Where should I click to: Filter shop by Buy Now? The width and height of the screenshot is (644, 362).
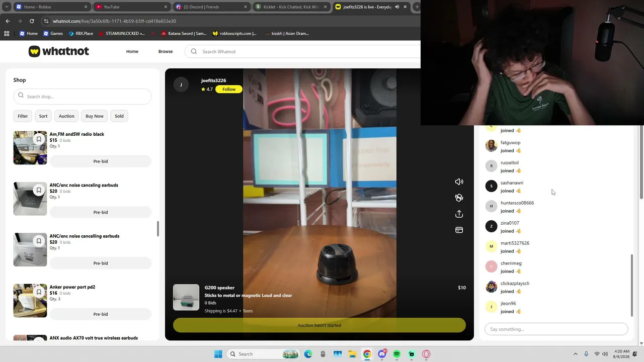[x=95, y=116]
